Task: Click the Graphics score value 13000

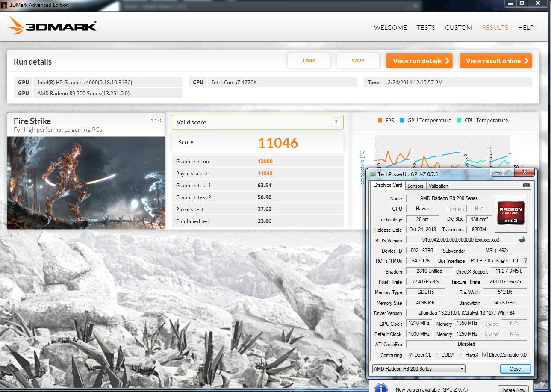Action: (265, 162)
